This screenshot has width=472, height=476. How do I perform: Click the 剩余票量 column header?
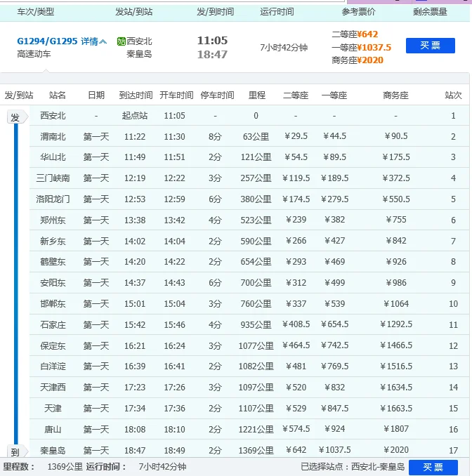click(430, 12)
